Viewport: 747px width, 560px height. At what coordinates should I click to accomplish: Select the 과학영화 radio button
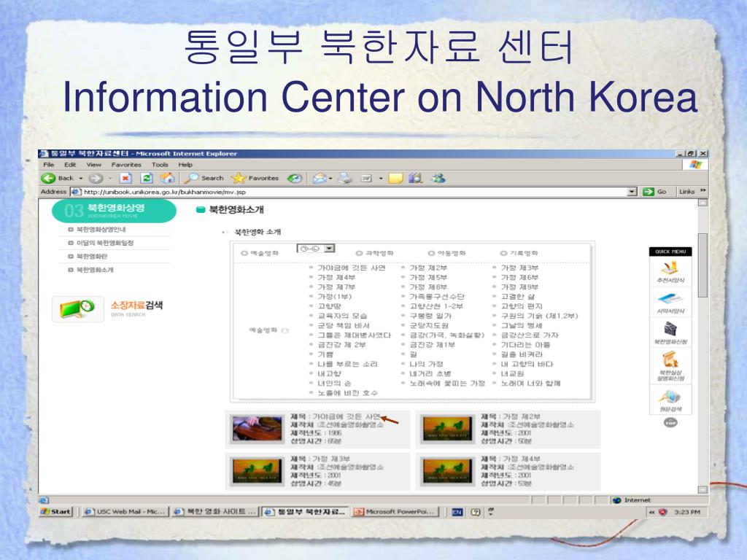point(360,253)
